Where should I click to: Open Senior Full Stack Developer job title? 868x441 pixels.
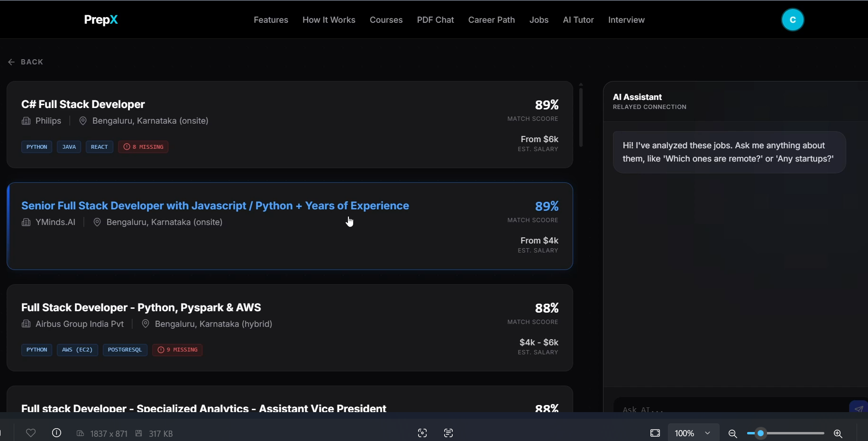click(x=215, y=206)
